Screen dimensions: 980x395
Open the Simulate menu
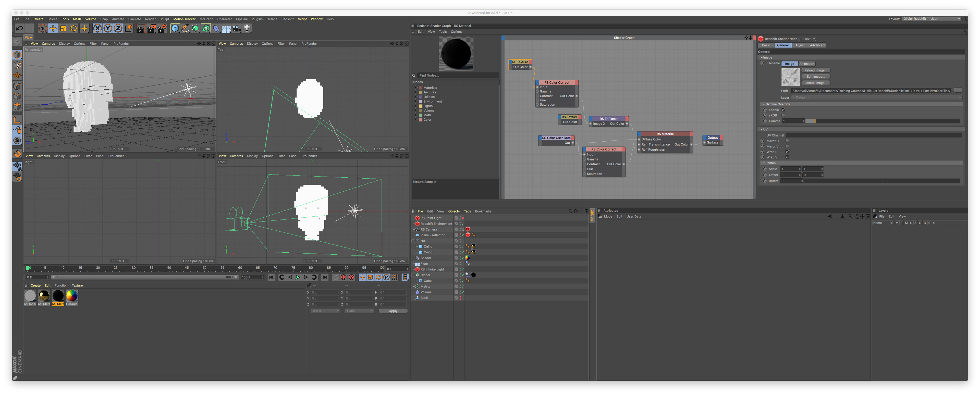pos(135,19)
